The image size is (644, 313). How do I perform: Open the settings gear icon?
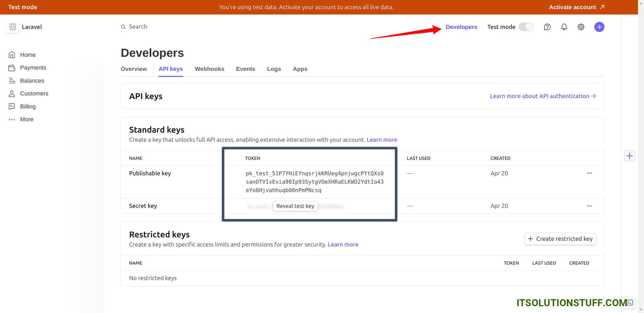click(x=581, y=27)
